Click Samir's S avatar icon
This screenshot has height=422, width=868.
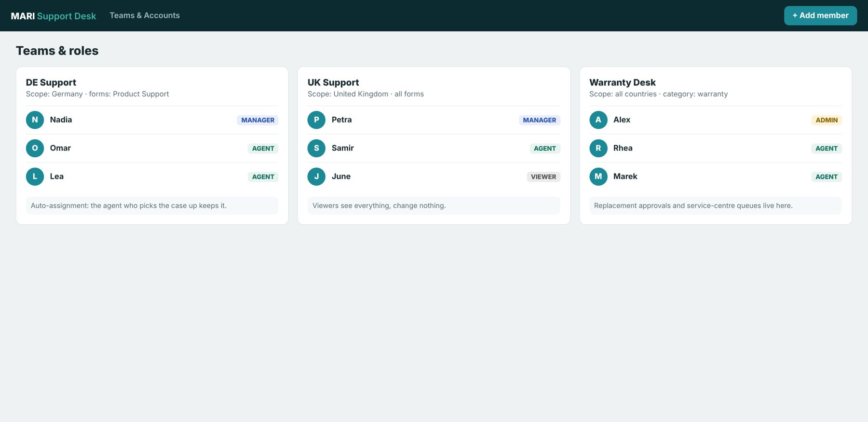click(x=316, y=148)
